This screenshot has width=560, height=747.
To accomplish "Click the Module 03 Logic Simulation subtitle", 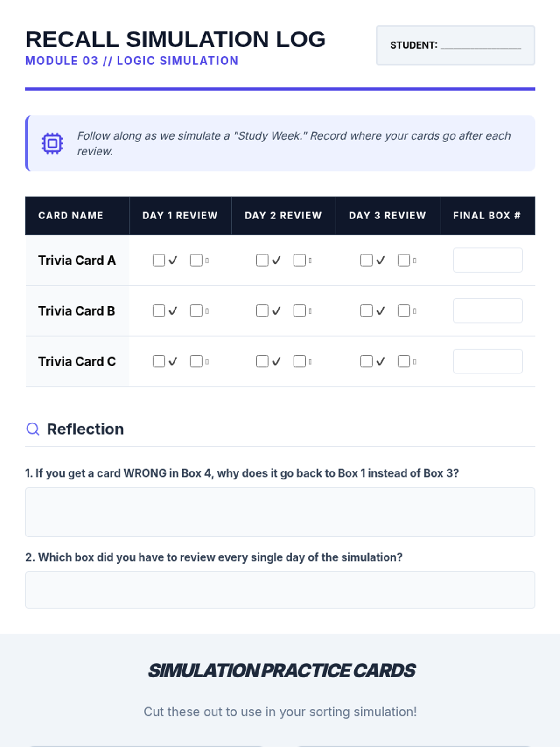I will pyautogui.click(x=132, y=61).
